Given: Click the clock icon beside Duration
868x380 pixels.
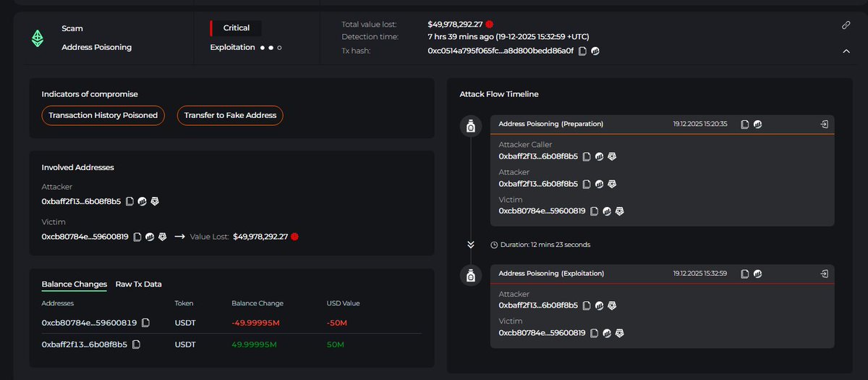Looking at the screenshot, I should coord(494,245).
